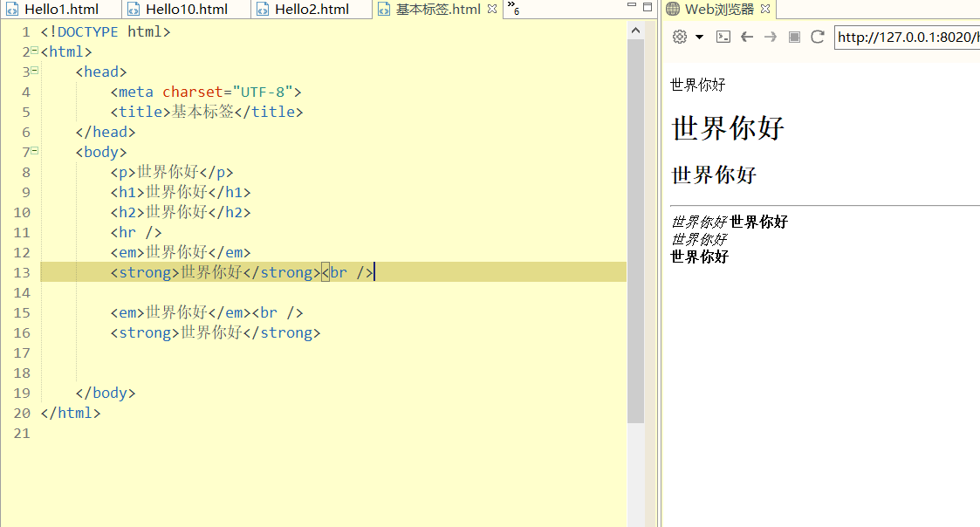Click the italic text on its own line in preview

[699, 239]
